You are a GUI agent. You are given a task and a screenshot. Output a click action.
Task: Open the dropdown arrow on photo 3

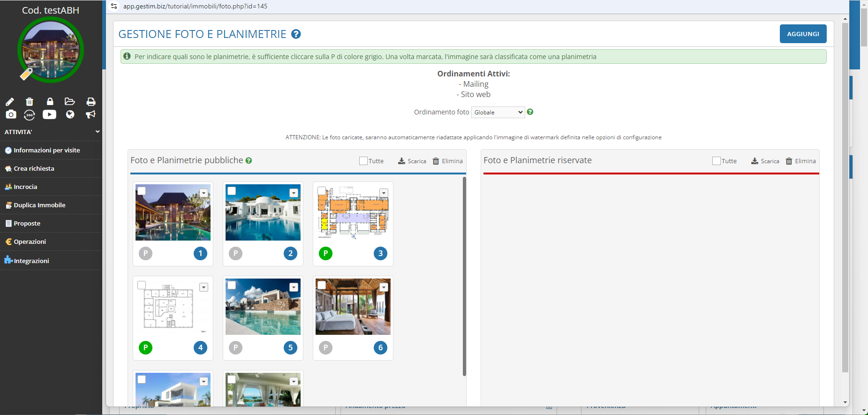[x=384, y=193]
